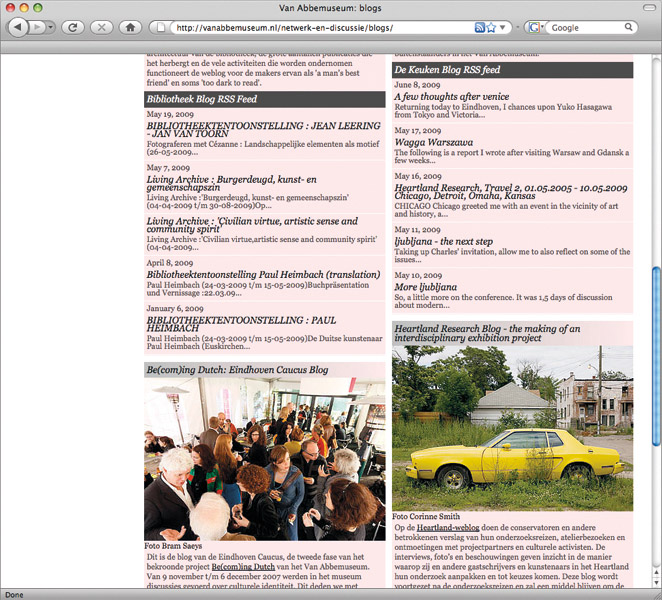Click the 'Heartland Research Blog' heading
The image size is (662, 600).
487,333
